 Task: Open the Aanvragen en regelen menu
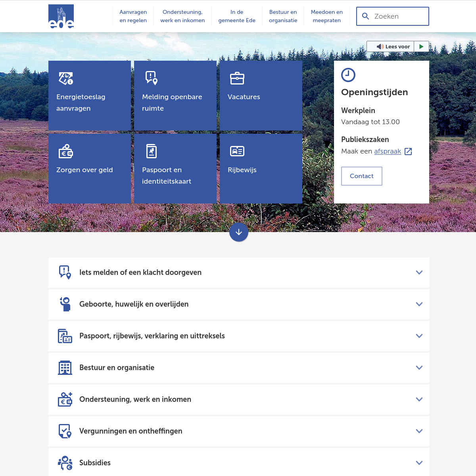133,16
